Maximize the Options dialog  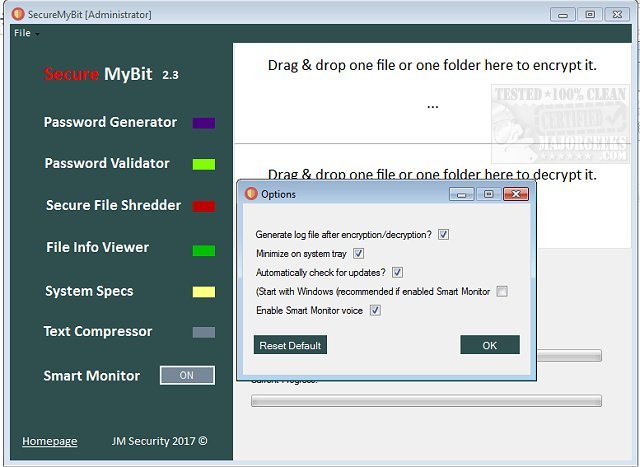[489, 194]
